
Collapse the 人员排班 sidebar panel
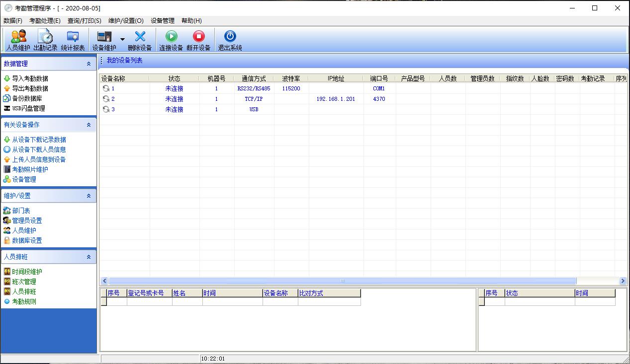(89, 257)
